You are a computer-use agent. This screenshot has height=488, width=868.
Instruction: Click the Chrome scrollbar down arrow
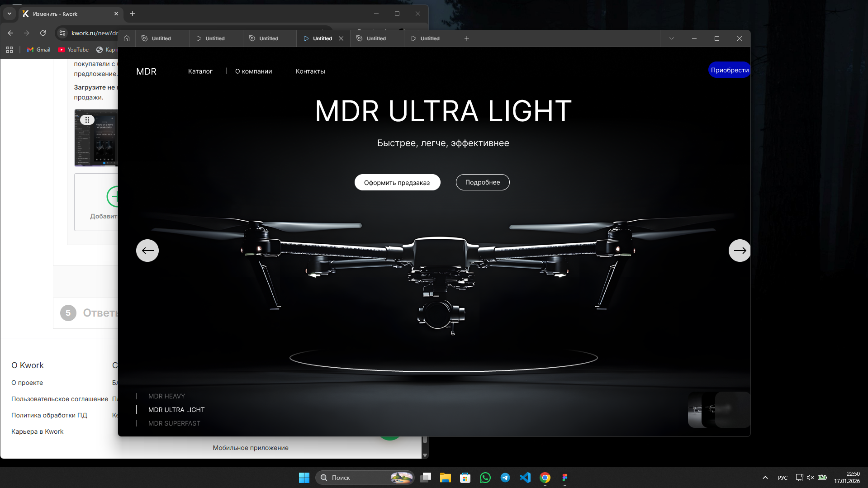tap(425, 455)
